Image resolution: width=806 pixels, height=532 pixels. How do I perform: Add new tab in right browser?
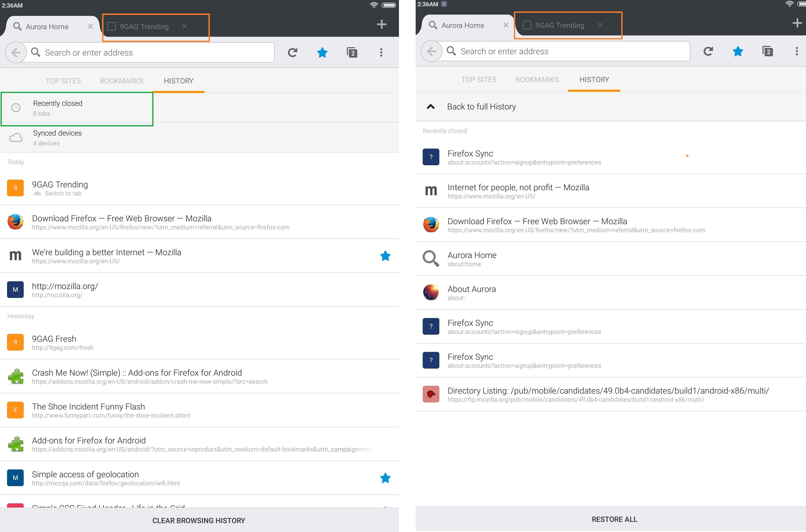click(x=797, y=23)
